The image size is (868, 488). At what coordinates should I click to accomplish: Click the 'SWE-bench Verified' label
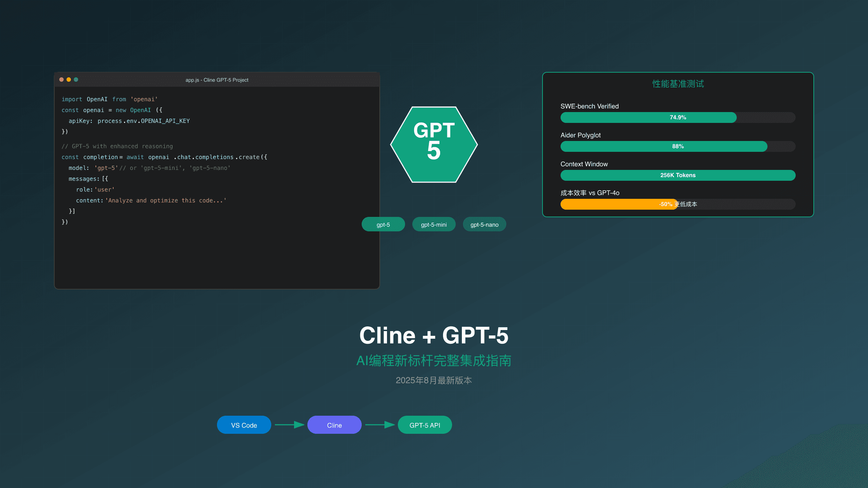click(x=590, y=106)
